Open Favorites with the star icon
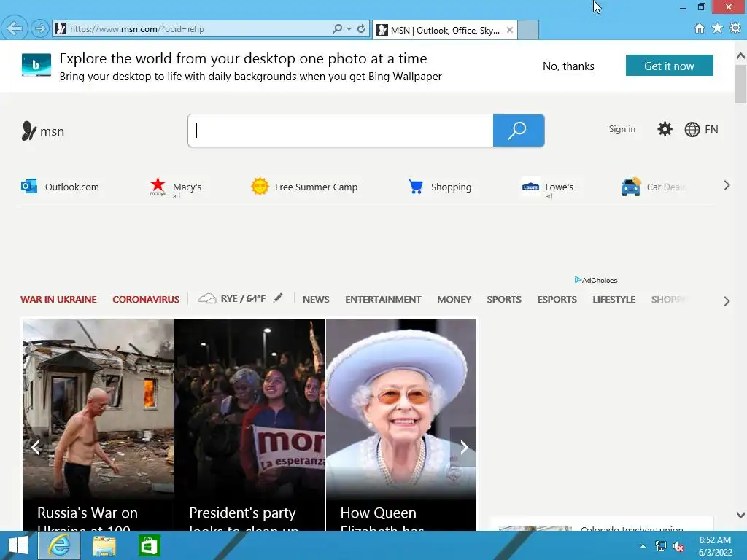The height and width of the screenshot is (560, 747). tap(717, 28)
